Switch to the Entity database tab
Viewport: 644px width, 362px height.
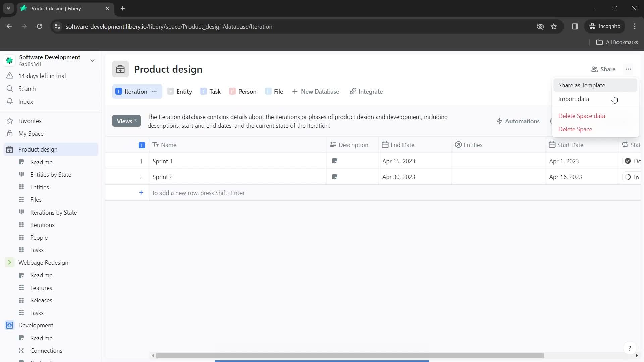[x=180, y=92]
